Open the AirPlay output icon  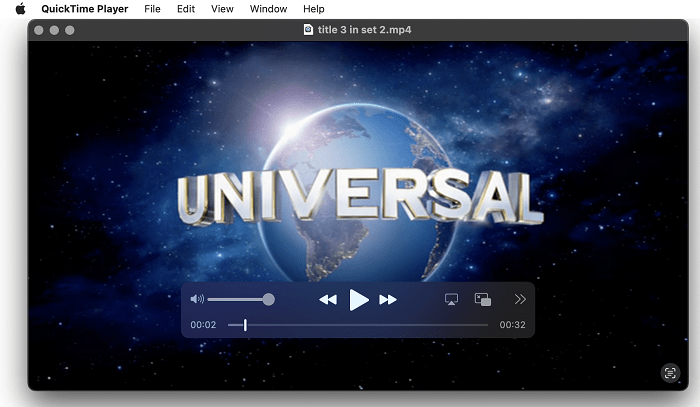(x=451, y=300)
